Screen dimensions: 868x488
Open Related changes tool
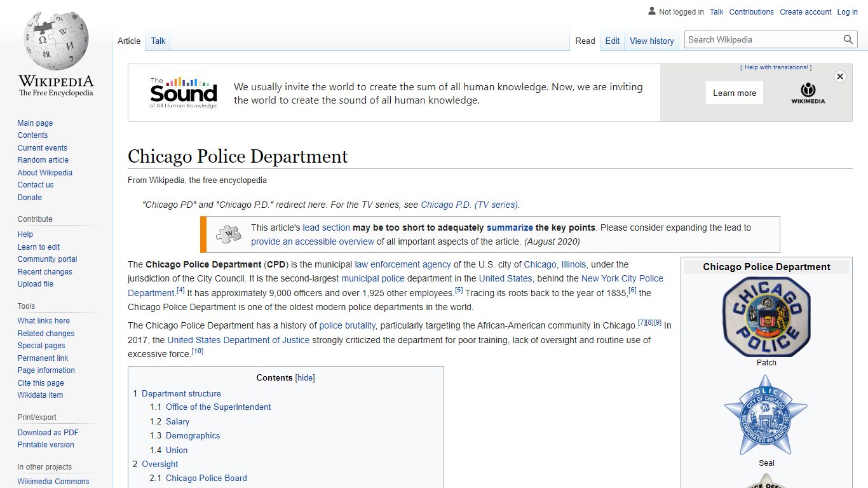[x=46, y=334]
